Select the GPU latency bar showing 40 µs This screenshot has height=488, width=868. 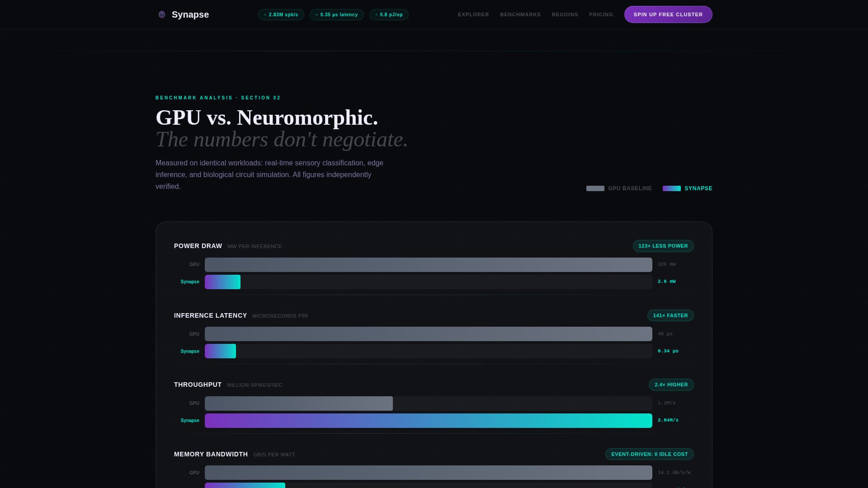428,334
